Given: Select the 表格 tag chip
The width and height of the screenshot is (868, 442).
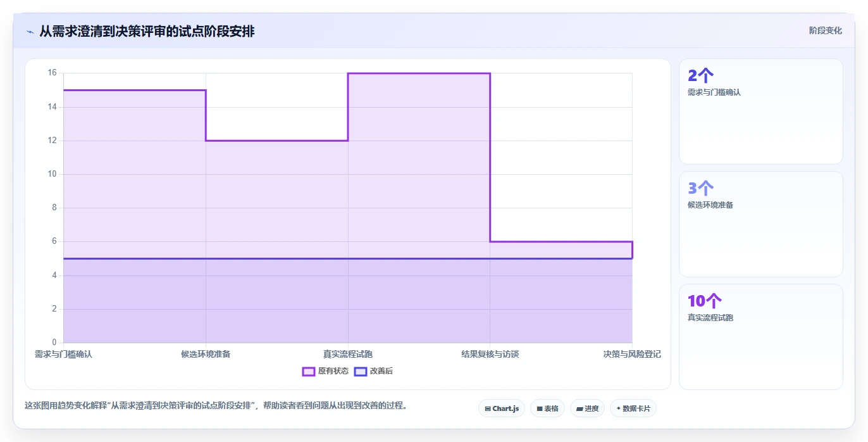Looking at the screenshot, I should click(547, 408).
